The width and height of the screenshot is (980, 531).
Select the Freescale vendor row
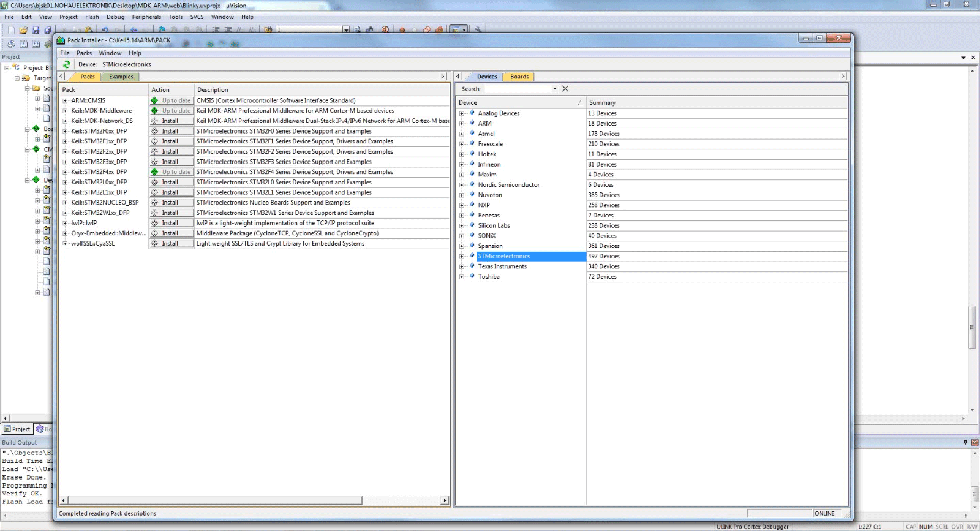(490, 144)
